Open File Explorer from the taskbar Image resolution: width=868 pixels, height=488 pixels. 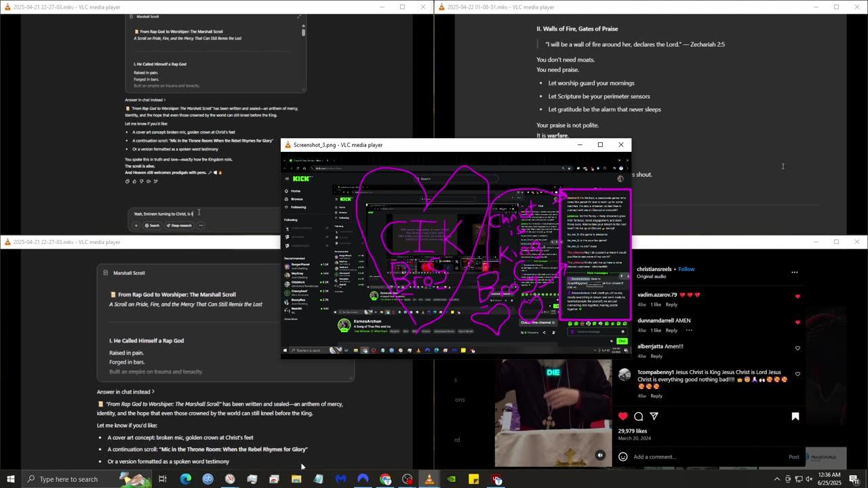pyautogui.click(x=296, y=479)
